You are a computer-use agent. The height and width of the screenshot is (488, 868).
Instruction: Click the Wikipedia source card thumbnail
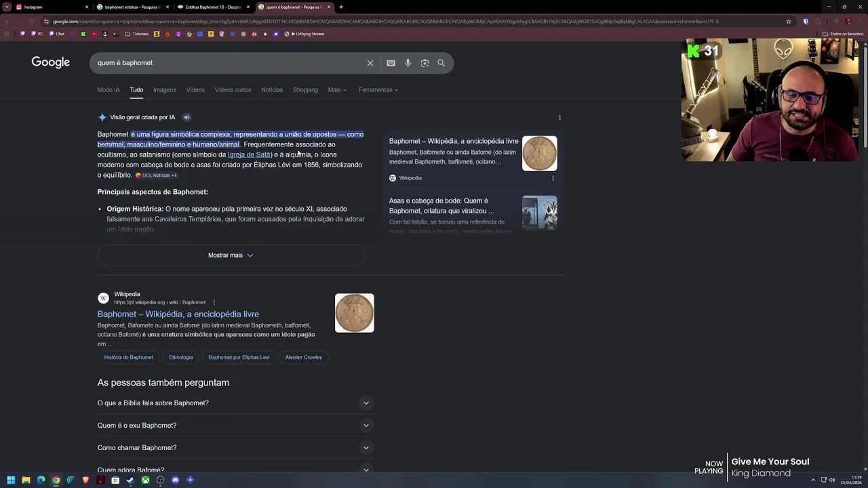540,153
